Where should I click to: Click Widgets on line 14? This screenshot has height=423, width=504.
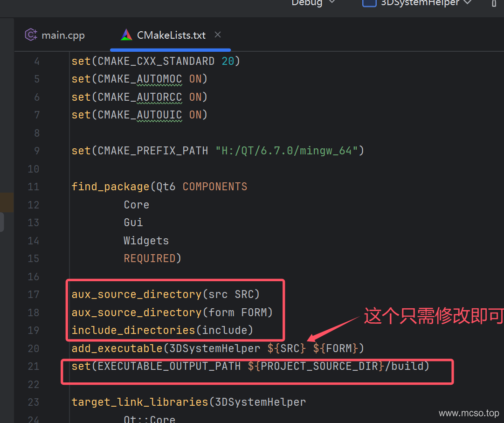(146, 241)
